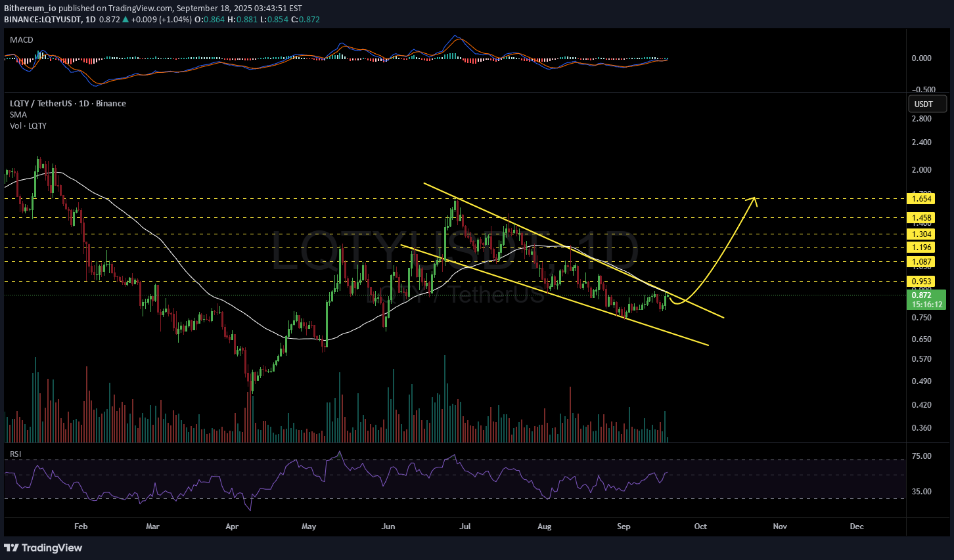Select the 1.458 price level tag
This screenshot has height=560, width=954.
pyautogui.click(x=920, y=217)
